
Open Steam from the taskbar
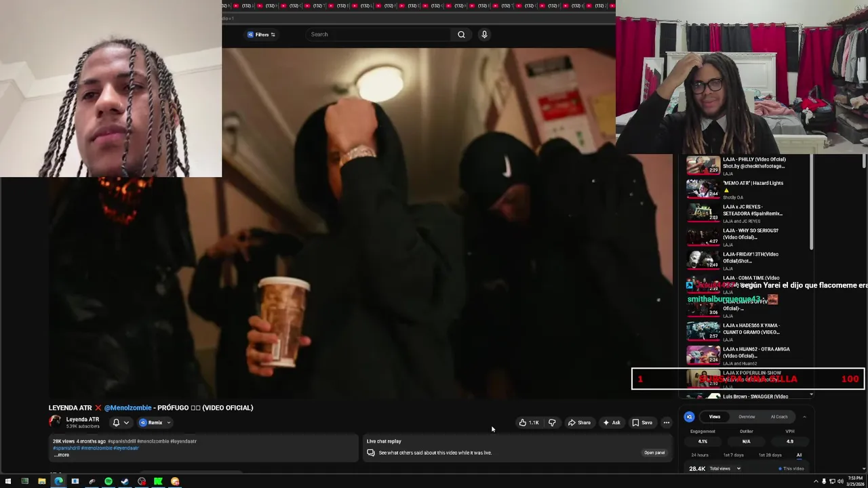coord(125,481)
